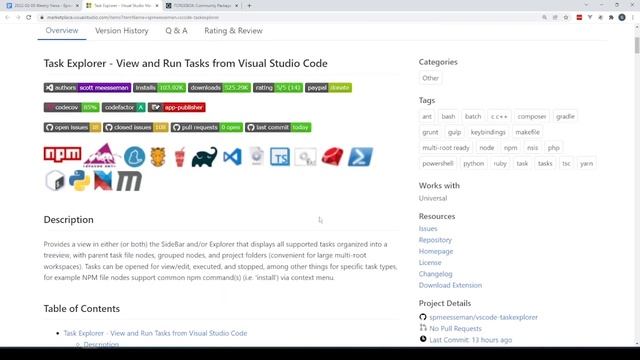Click the pull requests badge
This screenshot has height=360, width=640.
[x=207, y=127]
